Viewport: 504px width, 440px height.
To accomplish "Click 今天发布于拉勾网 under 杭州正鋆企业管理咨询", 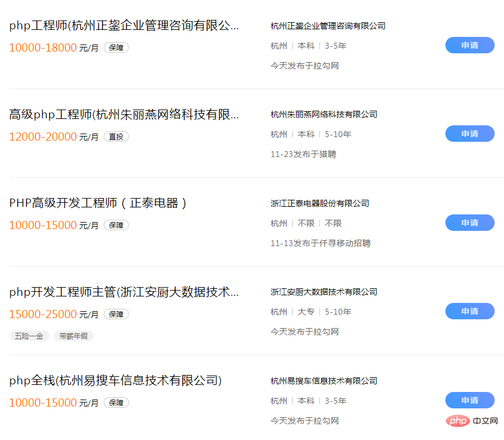I will 304,66.
